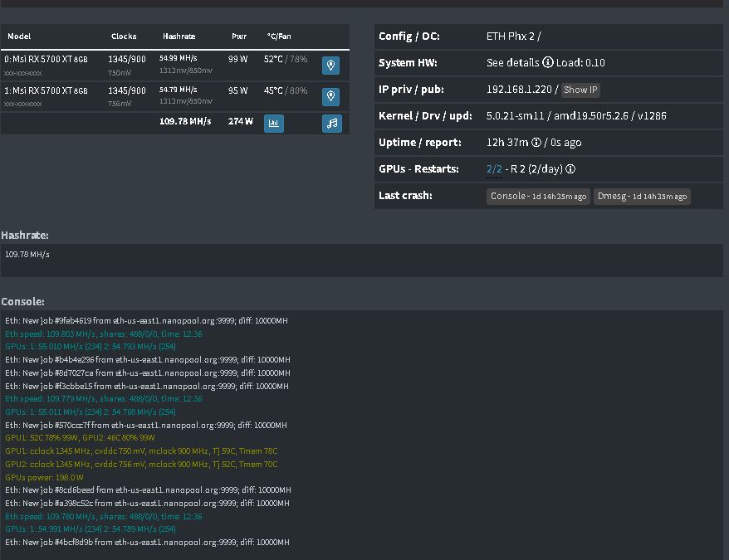The width and height of the screenshot is (729, 560).
Task: Click console line with job #8cd6beed
Action: 148,489
